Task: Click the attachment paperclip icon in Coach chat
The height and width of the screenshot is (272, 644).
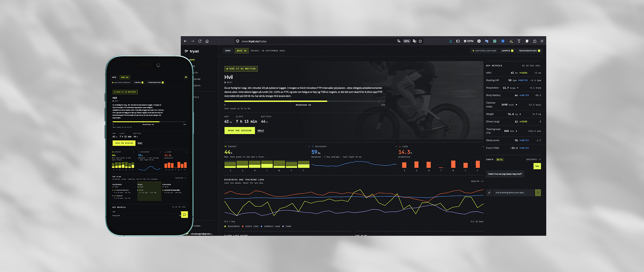Action: point(489,193)
